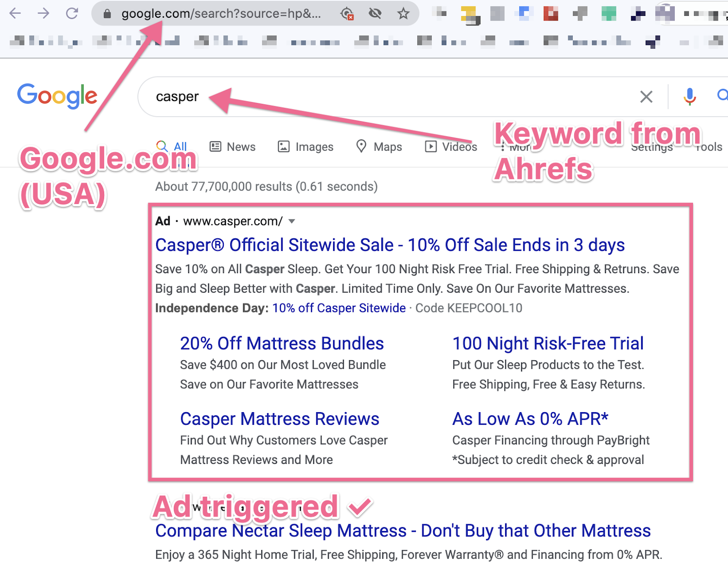This screenshot has width=728, height=566.
Task: Open the Compare Nectar Sleep Mattress link
Action: pos(403,531)
